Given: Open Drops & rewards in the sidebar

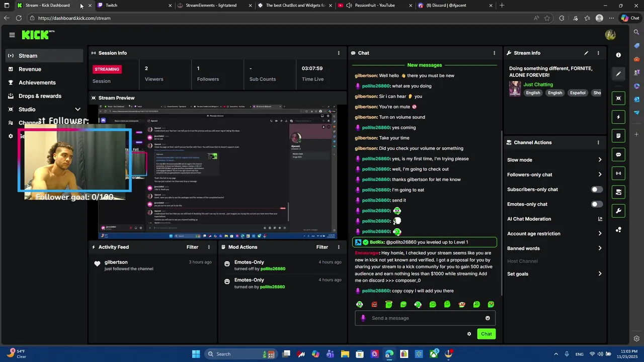Looking at the screenshot, I should pos(44,96).
